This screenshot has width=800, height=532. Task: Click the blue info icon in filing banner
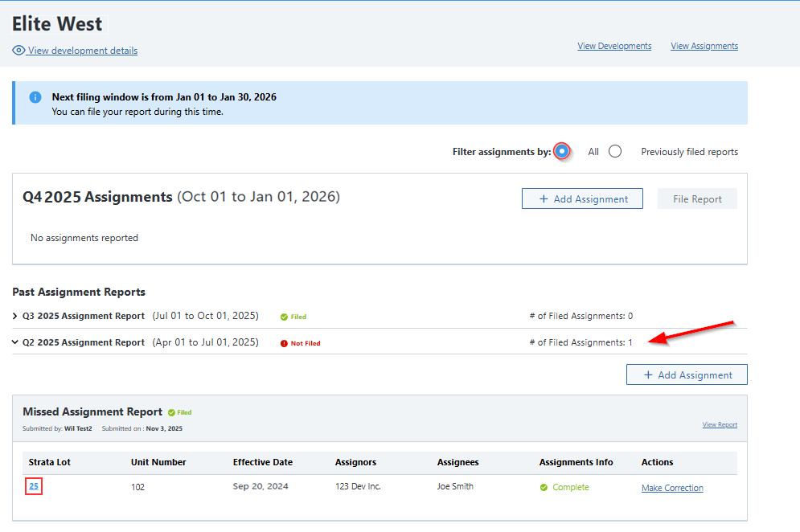click(x=35, y=97)
